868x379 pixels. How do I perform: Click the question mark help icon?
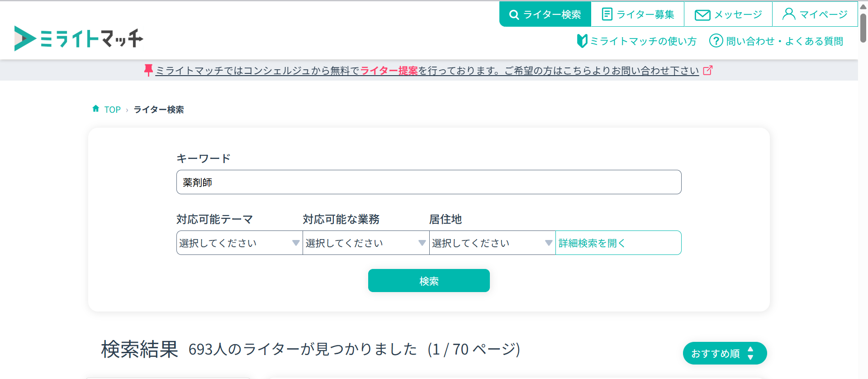tap(716, 41)
